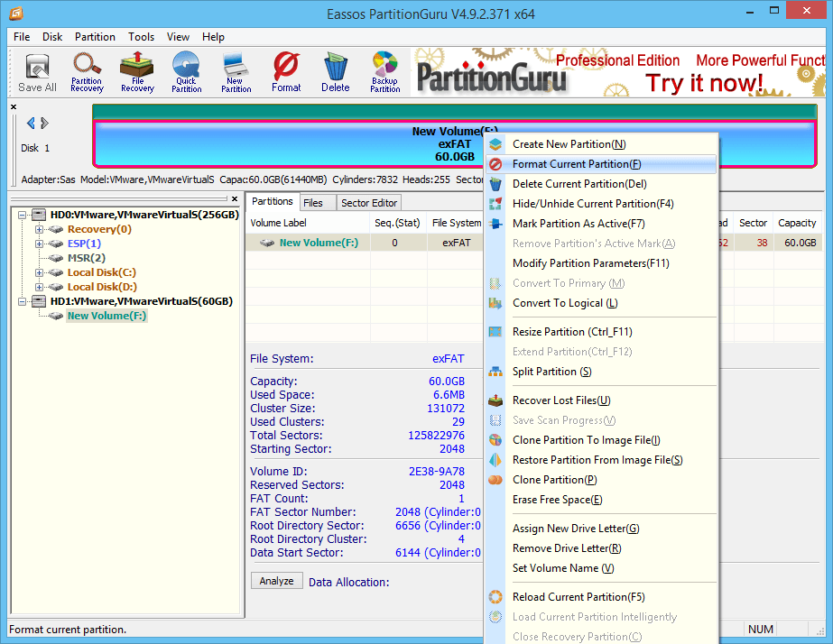Go to next disk arrow
Screen dimensions: 833x644
tap(44, 124)
